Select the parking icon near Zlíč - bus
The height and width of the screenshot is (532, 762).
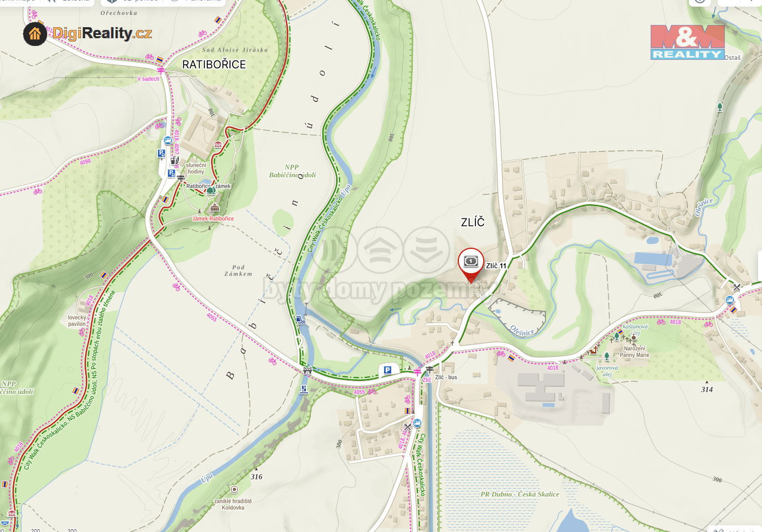[388, 370]
